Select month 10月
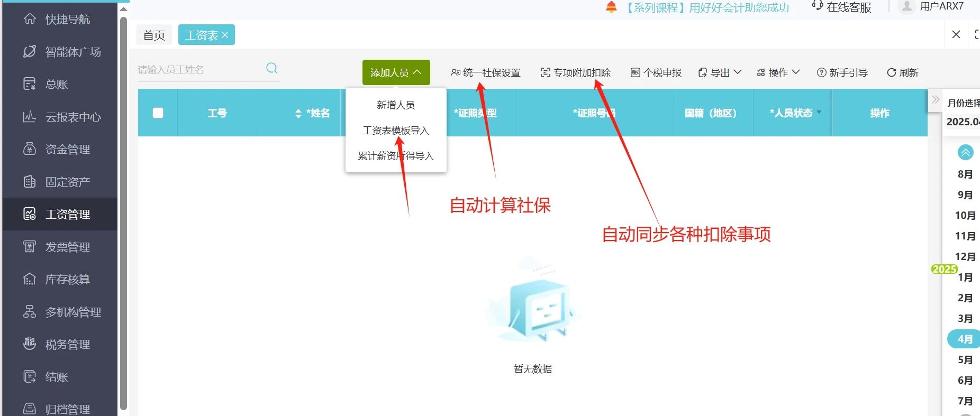This screenshot has width=980, height=416. coord(965,215)
